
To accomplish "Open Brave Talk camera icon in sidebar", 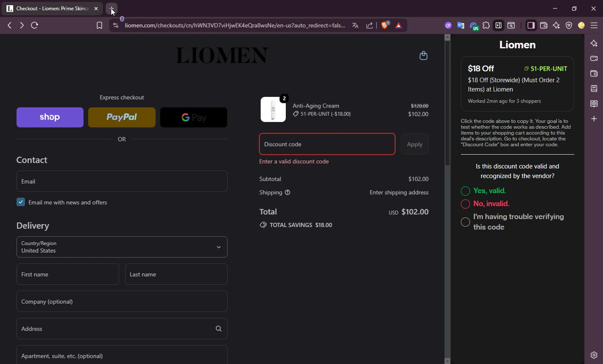I will pos(594,58).
